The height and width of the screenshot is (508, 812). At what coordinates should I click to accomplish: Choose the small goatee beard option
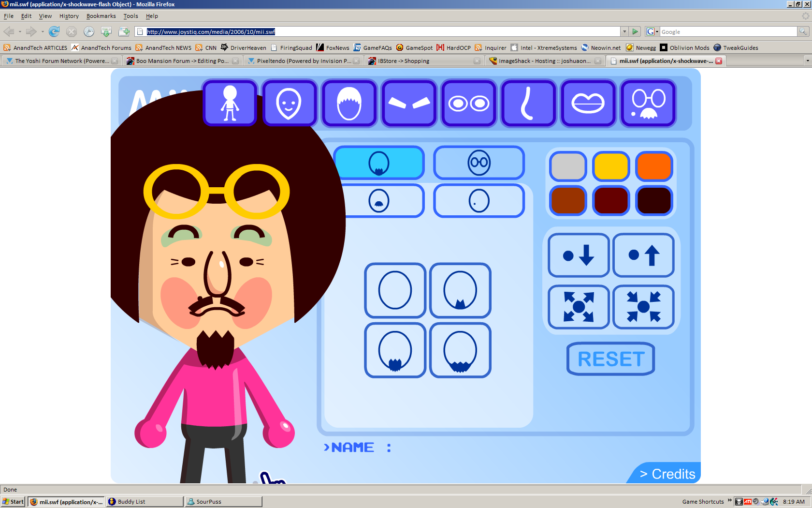tap(460, 290)
